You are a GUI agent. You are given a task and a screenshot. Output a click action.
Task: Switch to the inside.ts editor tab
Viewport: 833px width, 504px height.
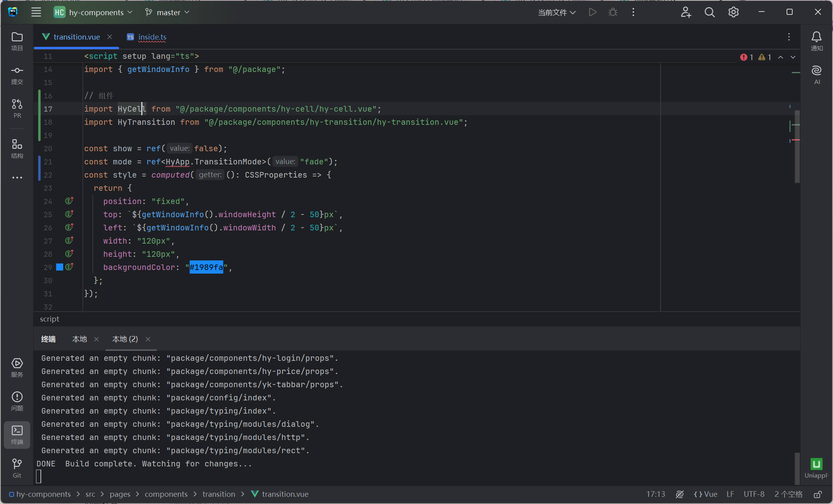tap(152, 37)
